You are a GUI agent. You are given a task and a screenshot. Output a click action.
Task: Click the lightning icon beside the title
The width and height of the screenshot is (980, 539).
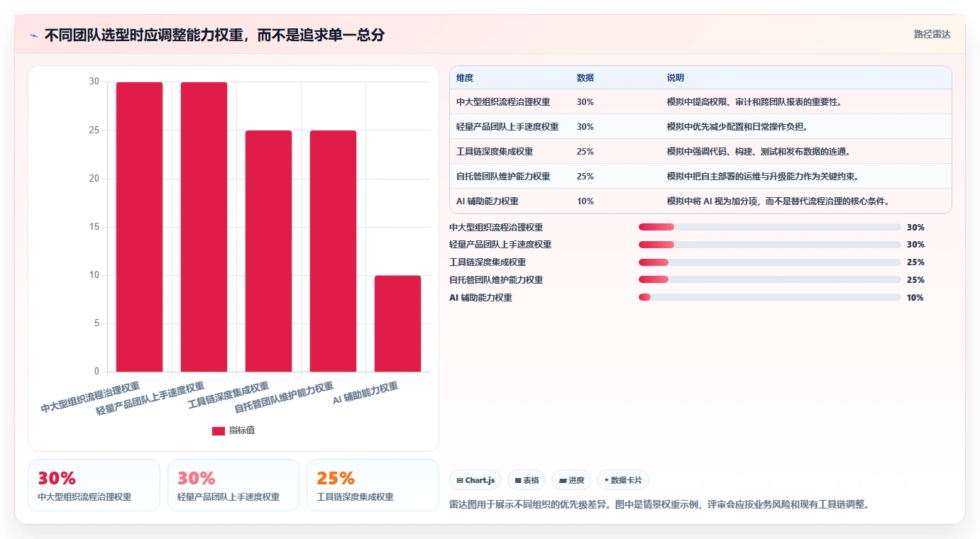(33, 35)
